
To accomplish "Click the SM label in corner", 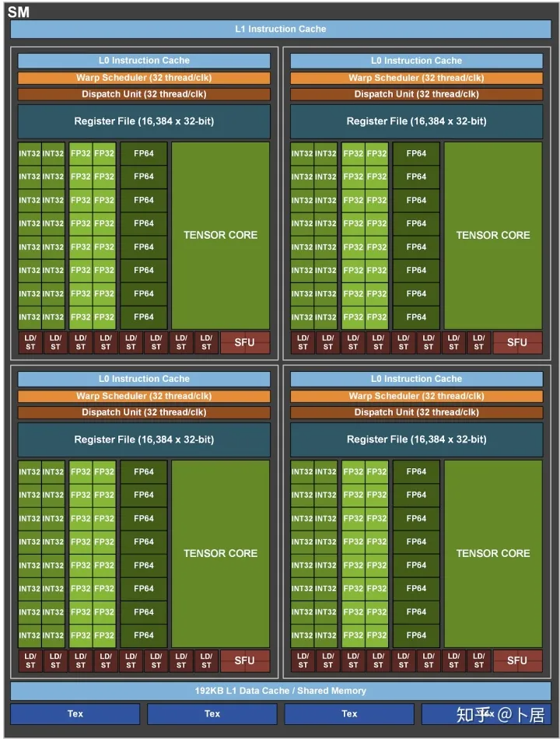I will 19,12.
